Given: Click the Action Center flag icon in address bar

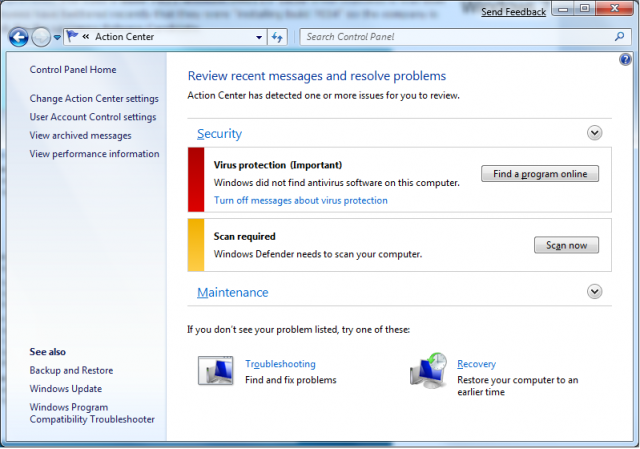Looking at the screenshot, I should (x=72, y=37).
